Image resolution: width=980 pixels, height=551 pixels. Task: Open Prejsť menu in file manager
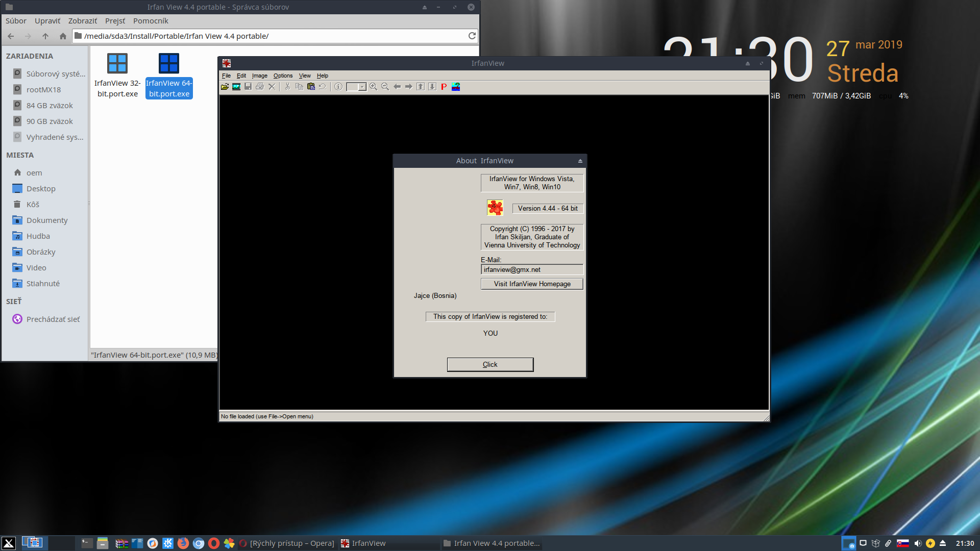[115, 21]
